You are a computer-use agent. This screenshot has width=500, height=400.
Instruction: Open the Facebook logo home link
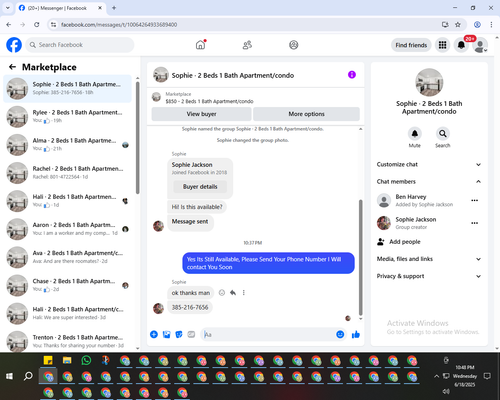14,45
